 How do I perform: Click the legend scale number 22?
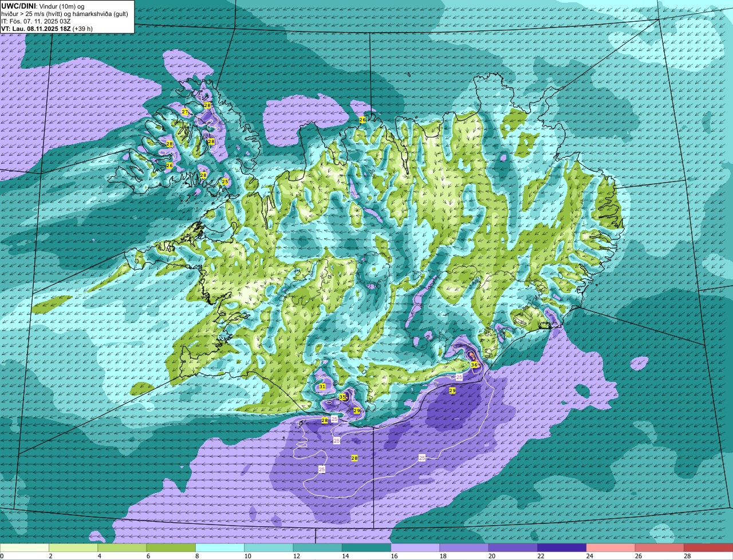tap(540, 556)
